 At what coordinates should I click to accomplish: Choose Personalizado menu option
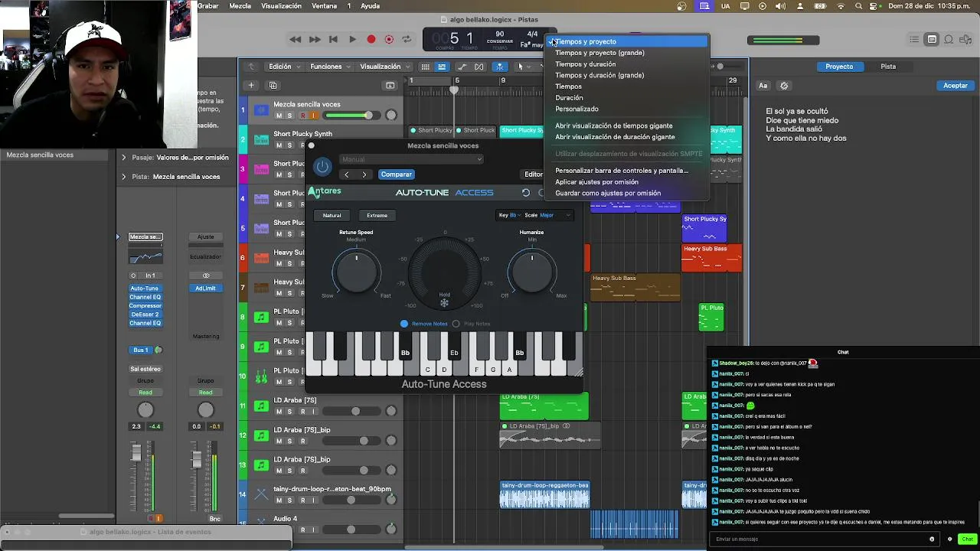pos(577,109)
